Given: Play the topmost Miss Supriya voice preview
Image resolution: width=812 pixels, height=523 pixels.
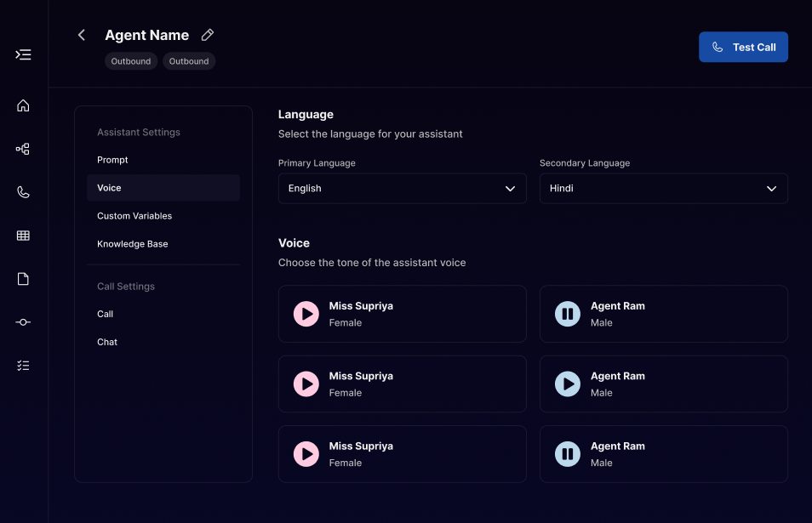Looking at the screenshot, I should point(306,314).
